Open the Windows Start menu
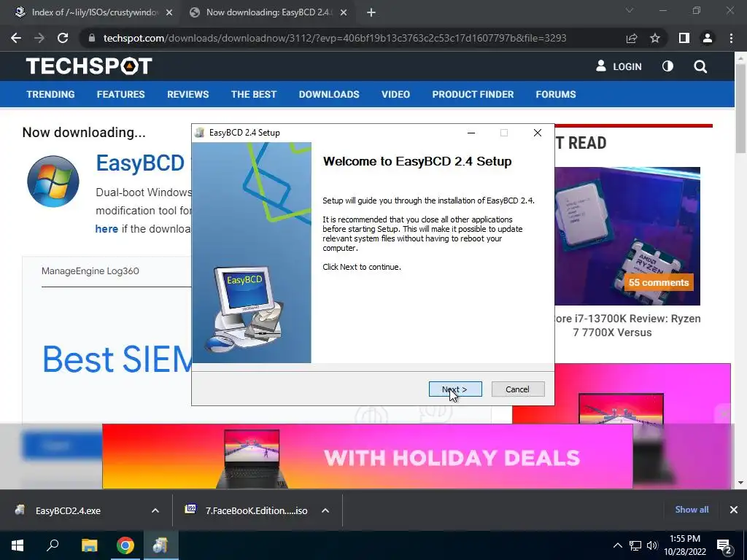This screenshot has height=560, width=747. tap(18, 545)
